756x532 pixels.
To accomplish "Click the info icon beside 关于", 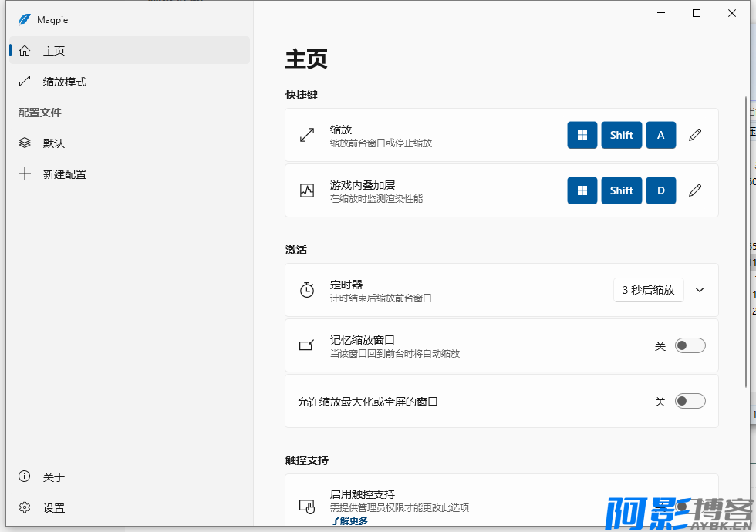I will point(25,476).
